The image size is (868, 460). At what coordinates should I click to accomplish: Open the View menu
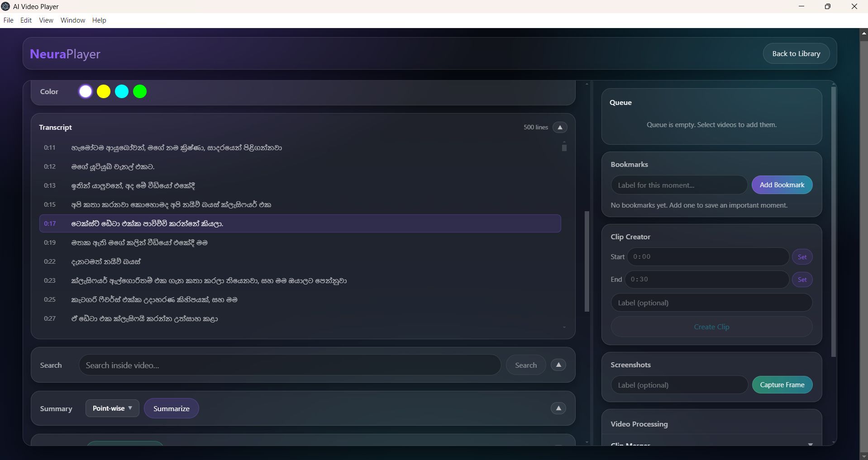46,20
